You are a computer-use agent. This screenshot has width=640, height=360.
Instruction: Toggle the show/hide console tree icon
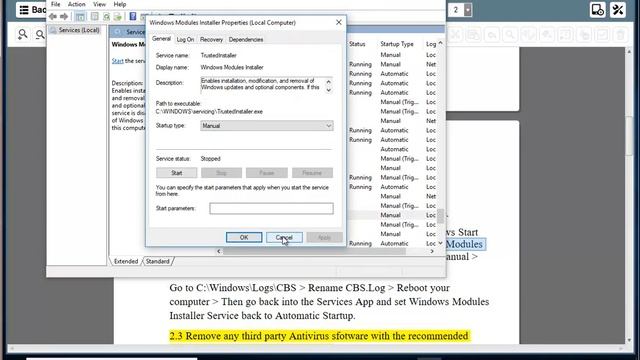(x=80, y=16)
